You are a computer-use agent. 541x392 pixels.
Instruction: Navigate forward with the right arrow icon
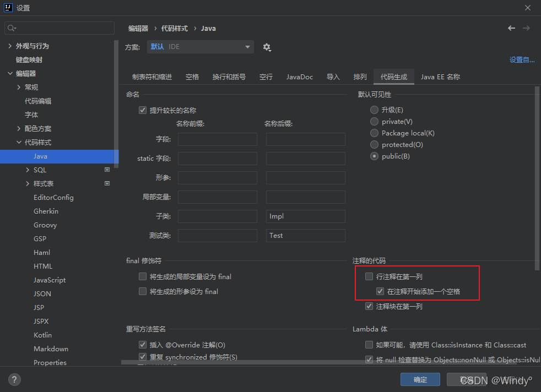528,28
